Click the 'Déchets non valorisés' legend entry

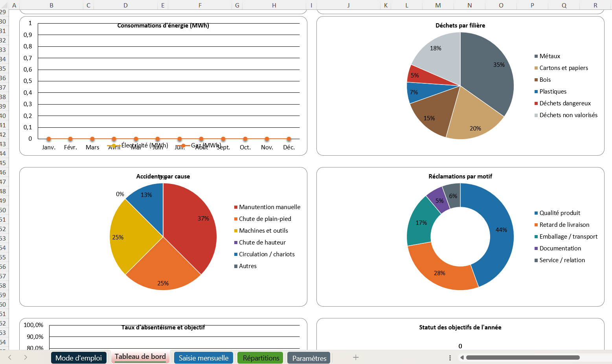coord(568,115)
